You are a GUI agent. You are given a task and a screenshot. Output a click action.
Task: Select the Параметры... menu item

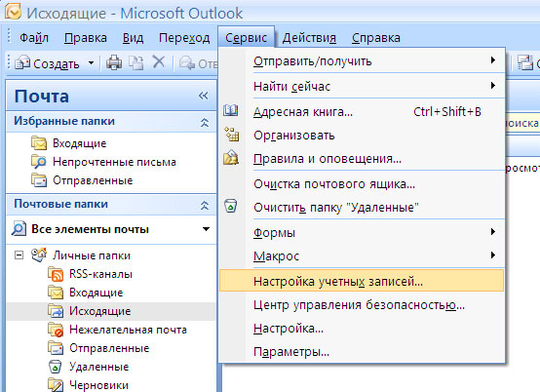tap(362, 351)
